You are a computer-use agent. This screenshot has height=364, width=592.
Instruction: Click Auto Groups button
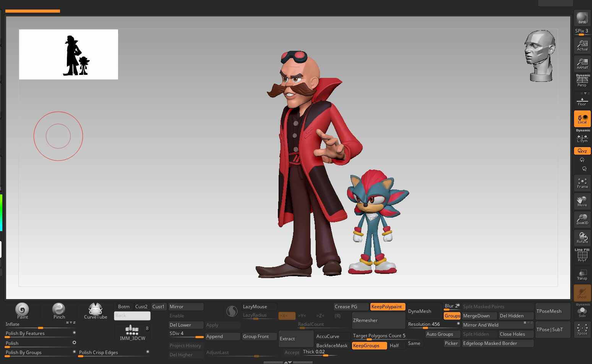pos(443,334)
